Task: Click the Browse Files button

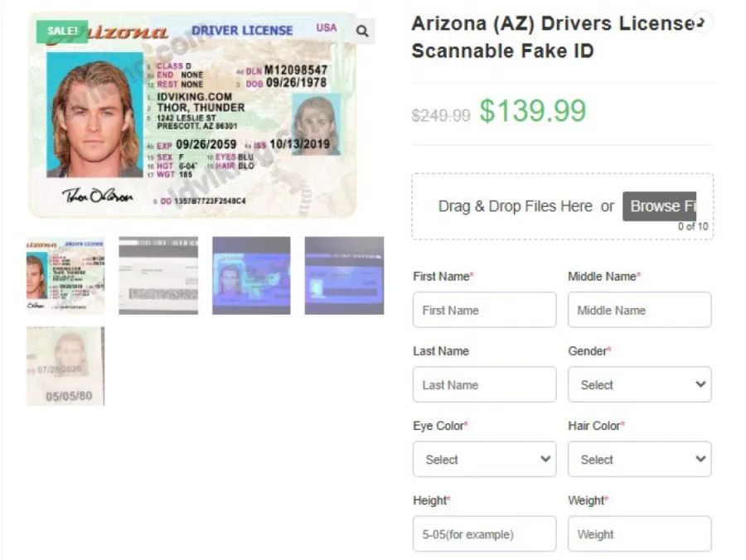Action: 660,206
